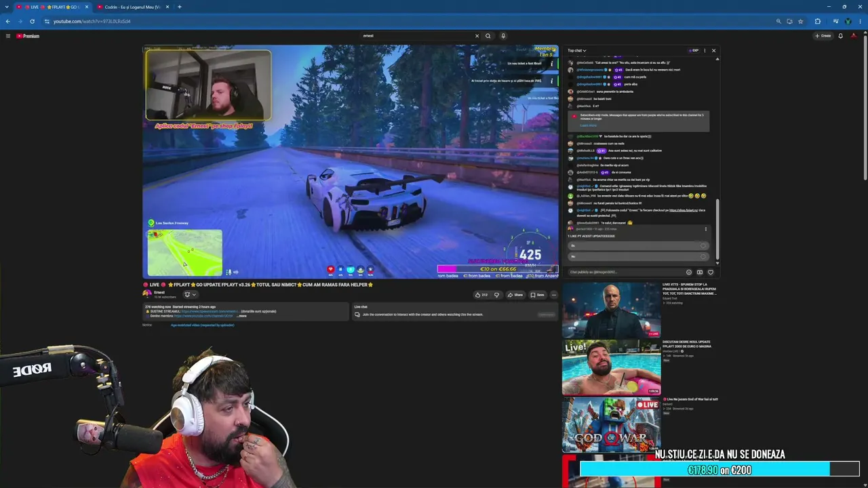Bookmark this page with the star icon
Screen dimensions: 868x488
coord(800,21)
